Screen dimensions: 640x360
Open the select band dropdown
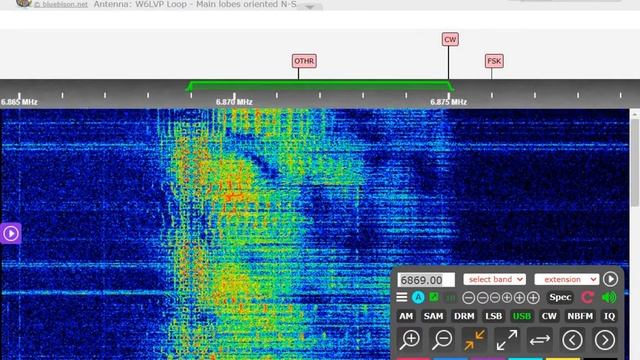pyautogui.click(x=494, y=279)
